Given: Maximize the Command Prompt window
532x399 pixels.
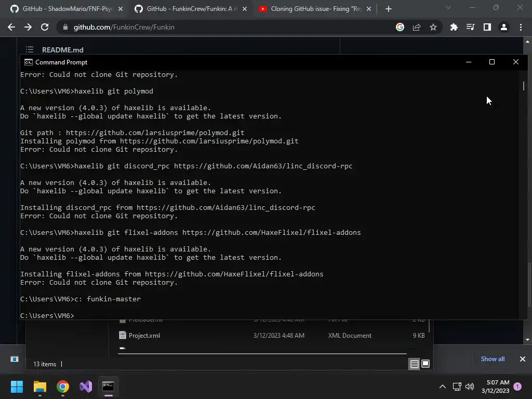Looking at the screenshot, I should coord(492,62).
